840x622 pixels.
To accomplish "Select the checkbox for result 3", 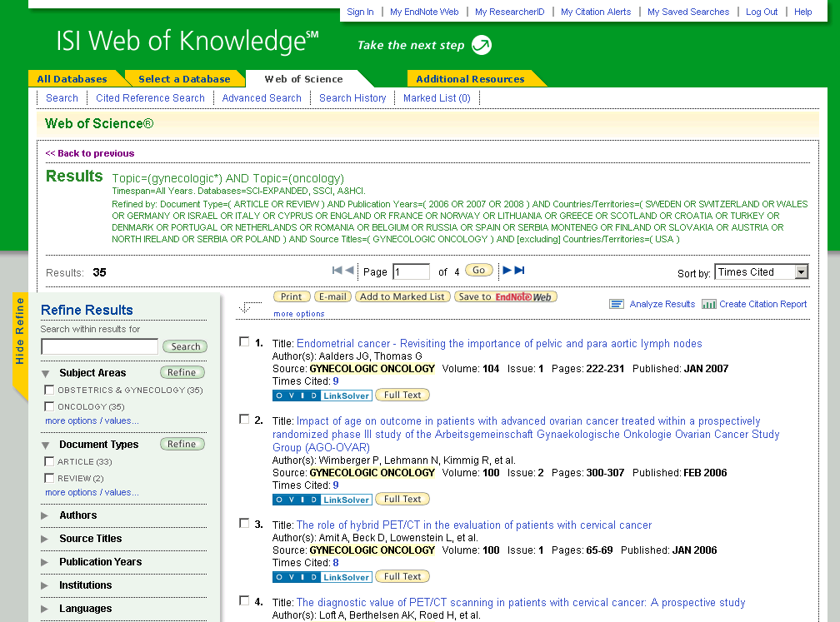I will pos(244,523).
